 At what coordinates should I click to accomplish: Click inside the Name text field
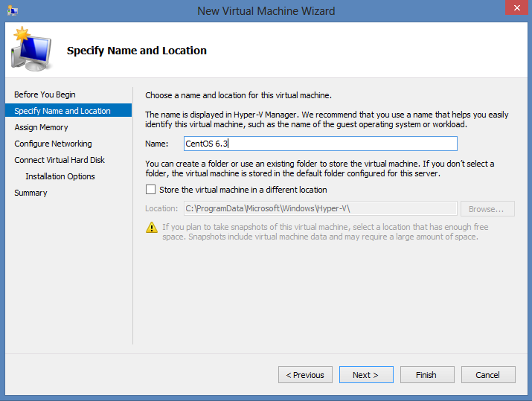(320, 144)
